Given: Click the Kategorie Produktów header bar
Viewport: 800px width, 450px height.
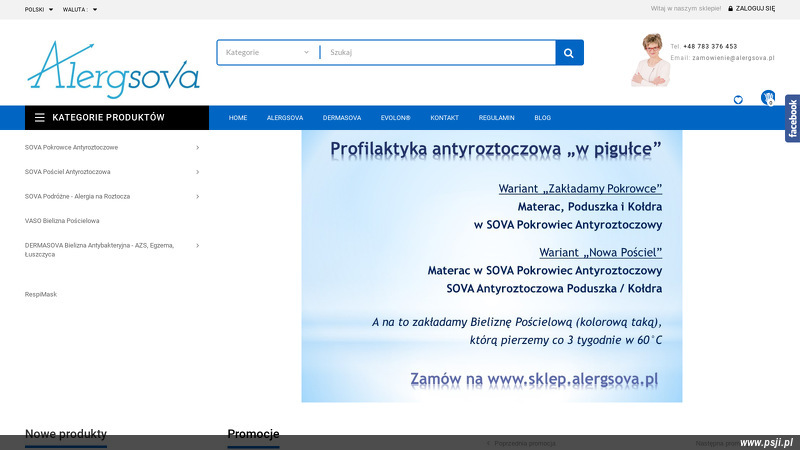Looking at the screenshot, I should (117, 118).
